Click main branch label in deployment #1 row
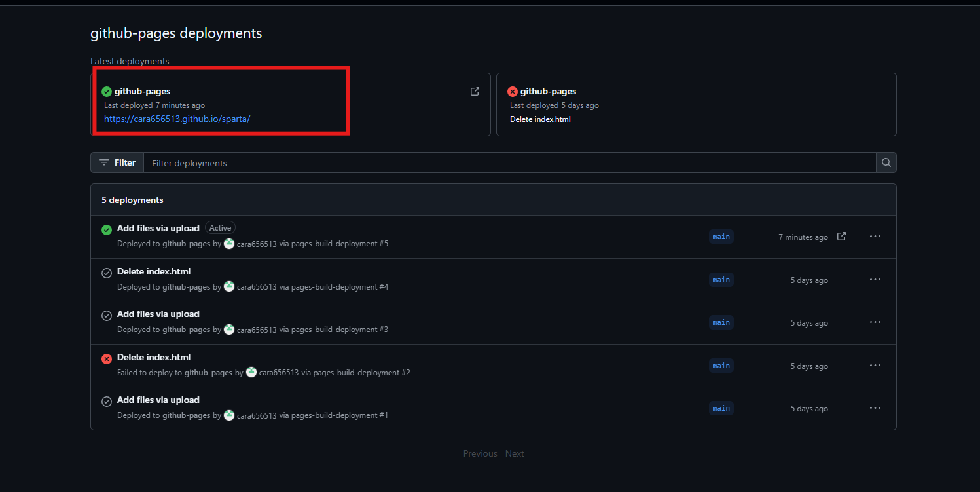 pos(721,408)
